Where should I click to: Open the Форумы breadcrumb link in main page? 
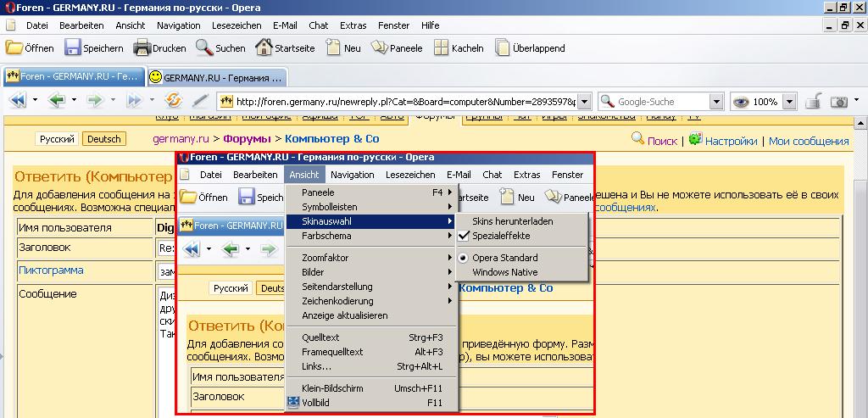coord(247,139)
